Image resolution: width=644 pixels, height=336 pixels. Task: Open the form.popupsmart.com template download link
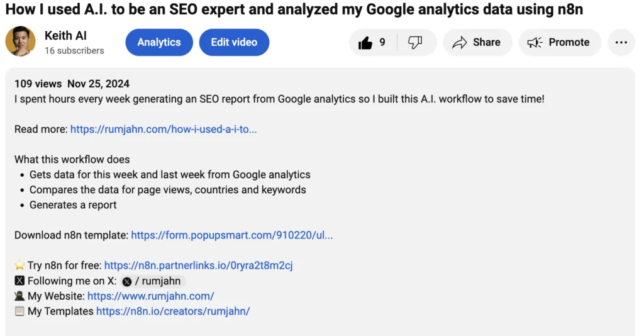coord(232,235)
